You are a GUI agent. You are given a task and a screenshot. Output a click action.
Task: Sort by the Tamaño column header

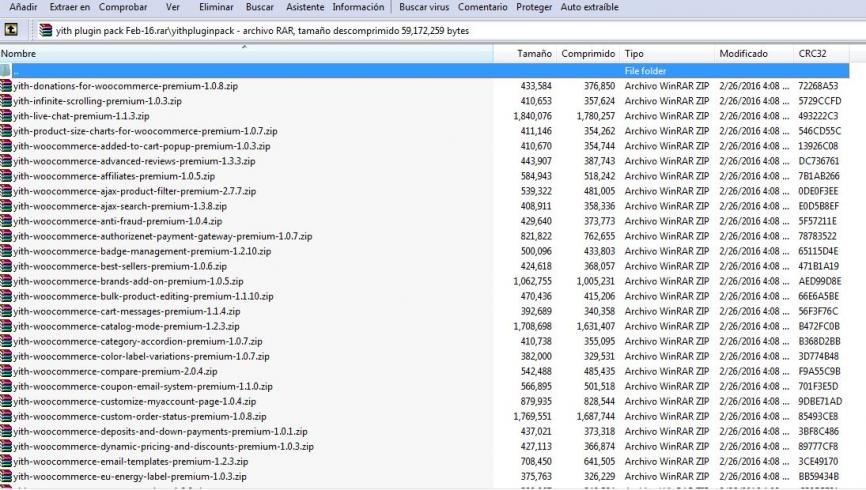534,53
